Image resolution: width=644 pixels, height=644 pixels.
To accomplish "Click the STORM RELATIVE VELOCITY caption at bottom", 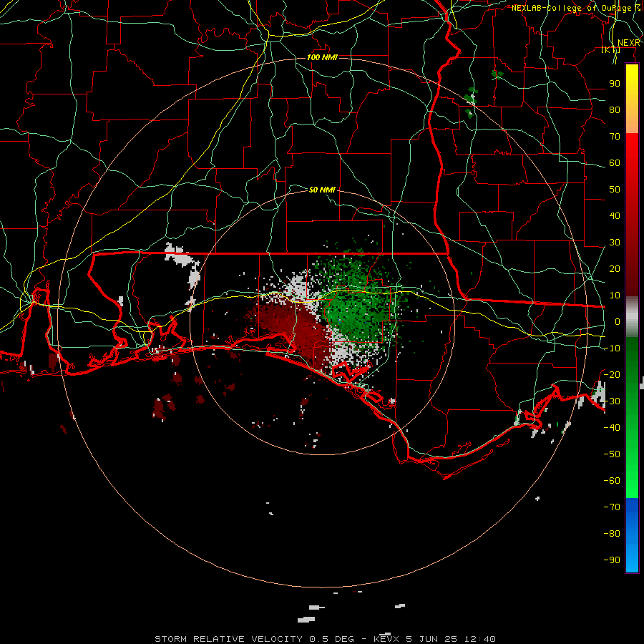I will click(325, 639).
